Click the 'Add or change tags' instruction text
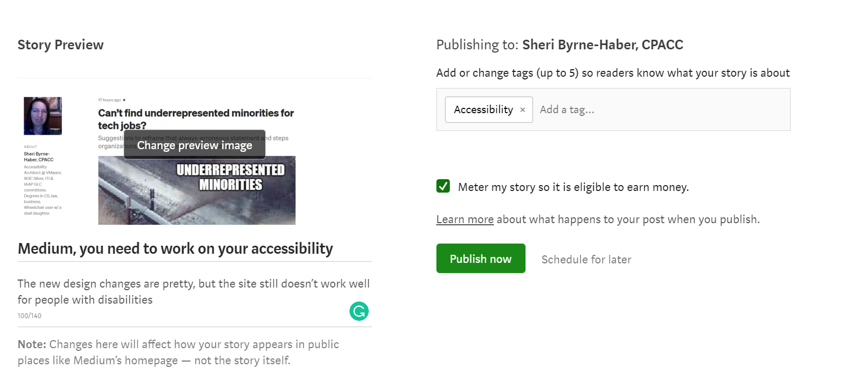 coord(613,73)
